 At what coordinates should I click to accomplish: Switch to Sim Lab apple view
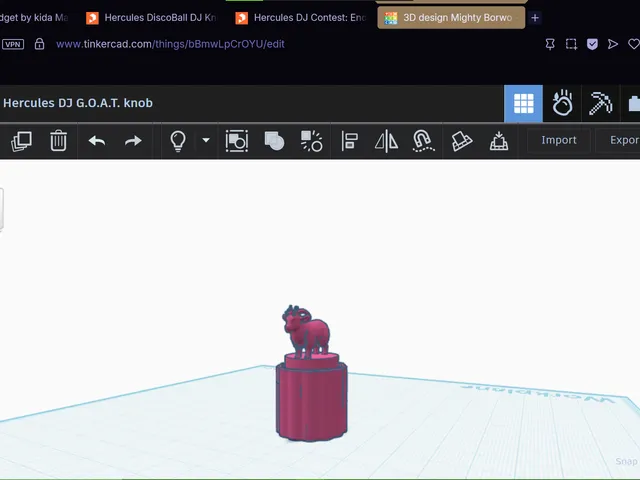click(562, 104)
